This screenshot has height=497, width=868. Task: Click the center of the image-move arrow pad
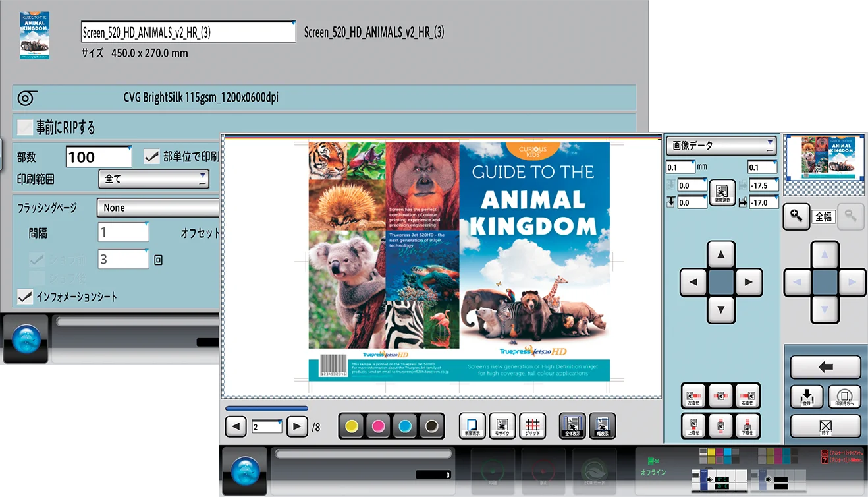(x=721, y=282)
